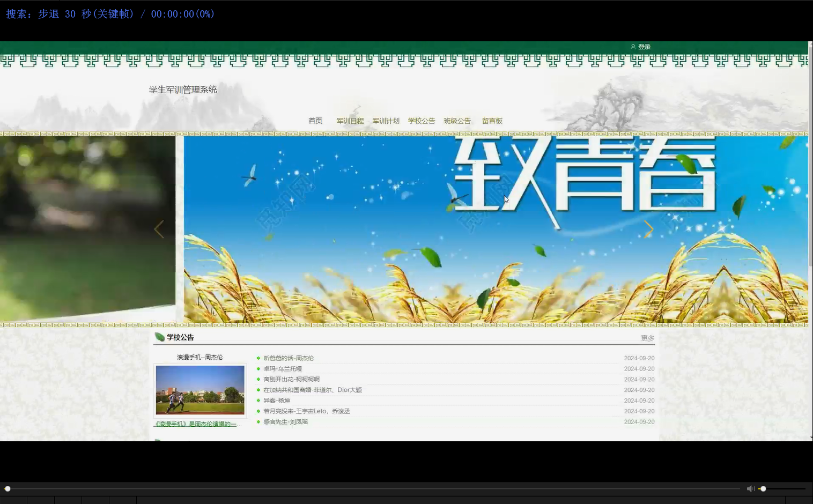The width and height of the screenshot is (813, 504).
Task: Open the 听爸爸的话-周杰伦 announcement link
Action: (289, 358)
